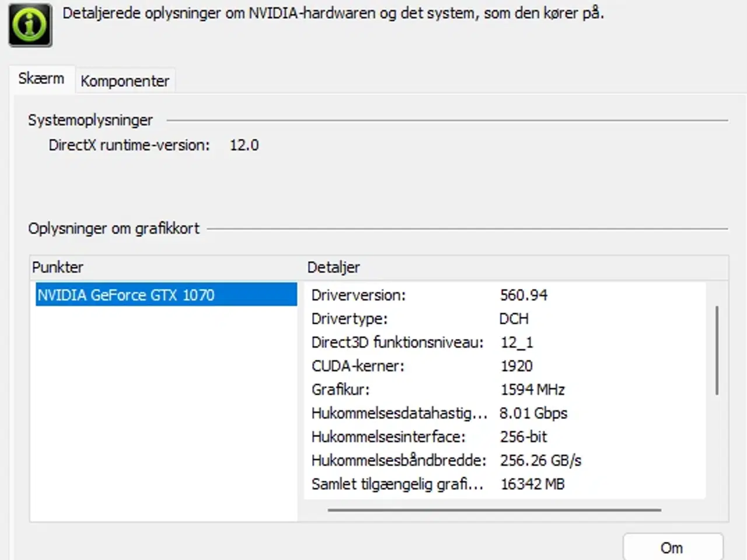Click the 1920 CUDA cores value
Image resolution: width=747 pixels, height=560 pixels.
pyautogui.click(x=516, y=366)
